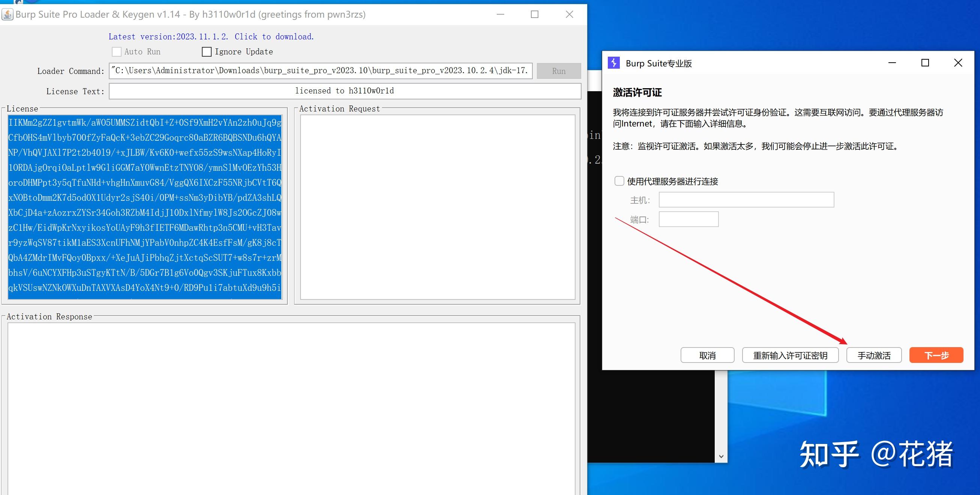The height and width of the screenshot is (495, 980).
Task: Click the Run button beside Loader Command
Action: (559, 71)
